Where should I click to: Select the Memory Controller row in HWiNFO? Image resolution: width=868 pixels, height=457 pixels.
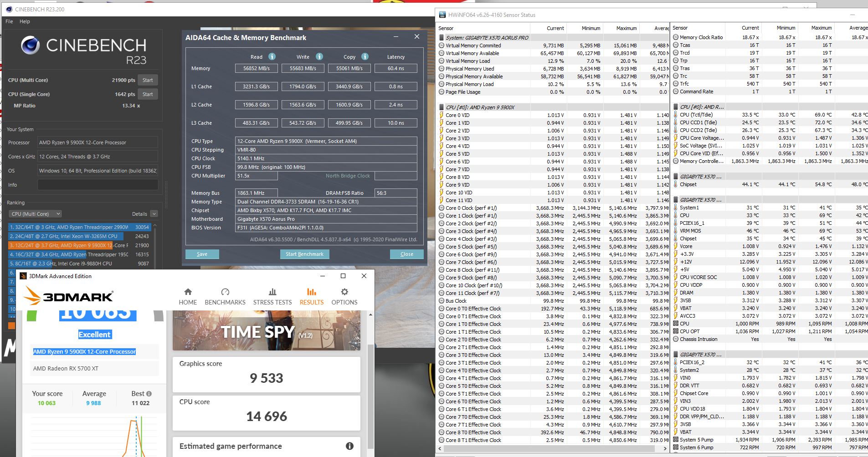pos(770,161)
